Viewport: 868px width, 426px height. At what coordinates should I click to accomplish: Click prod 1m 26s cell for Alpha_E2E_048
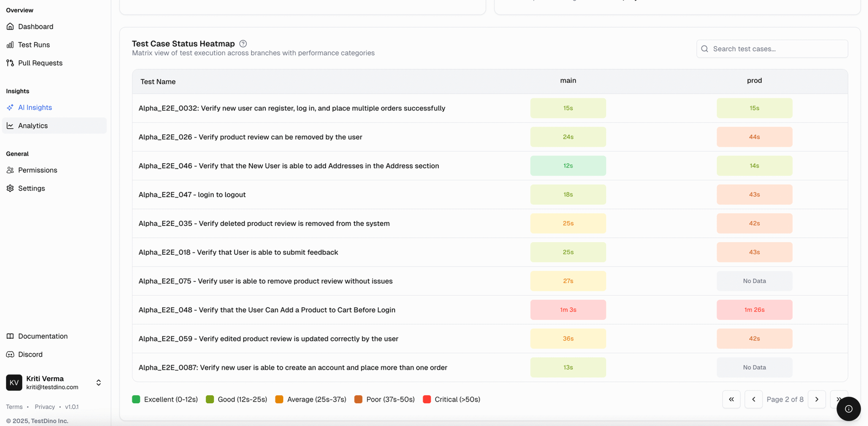pyautogui.click(x=755, y=310)
